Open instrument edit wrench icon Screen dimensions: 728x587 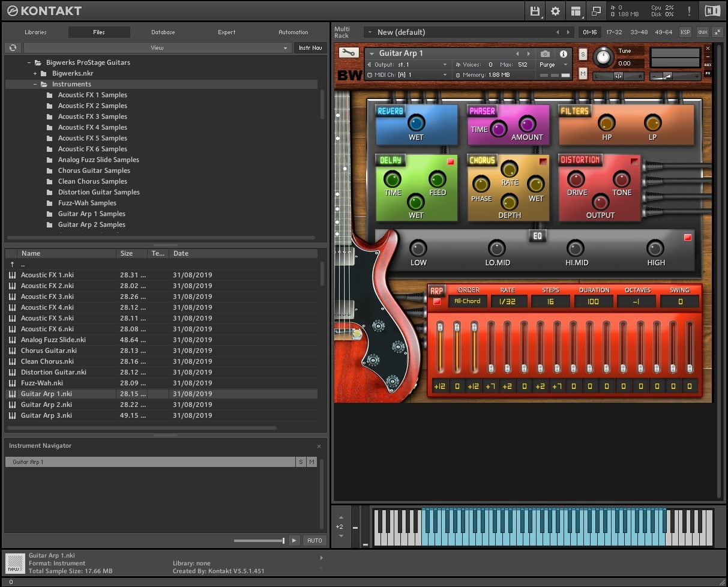point(348,53)
